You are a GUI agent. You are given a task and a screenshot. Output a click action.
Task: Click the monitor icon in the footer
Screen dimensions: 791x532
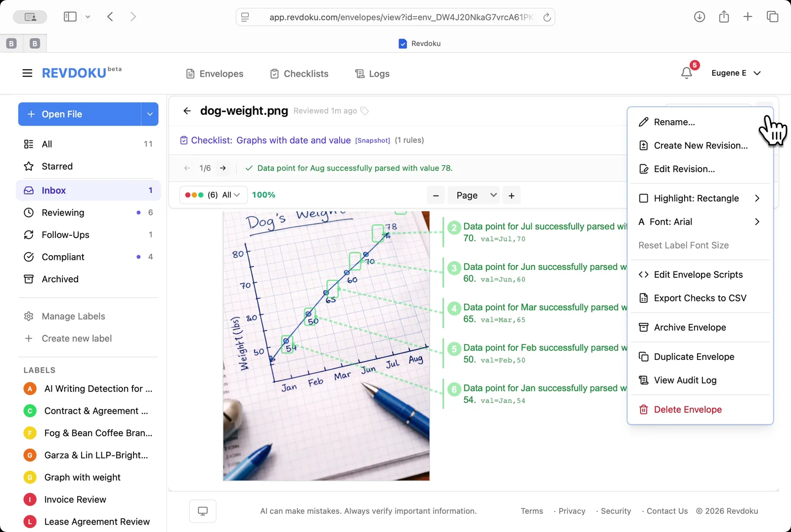coord(203,511)
